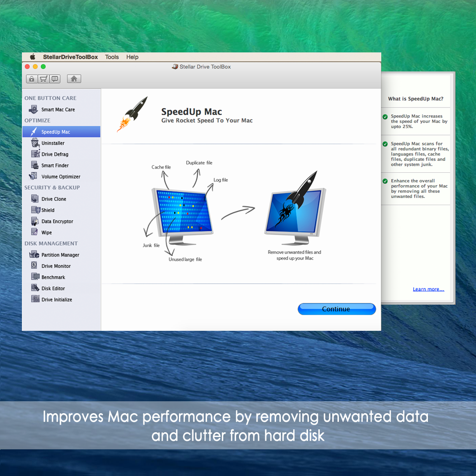Open the Help menu
476x476 pixels.
[x=132, y=57]
